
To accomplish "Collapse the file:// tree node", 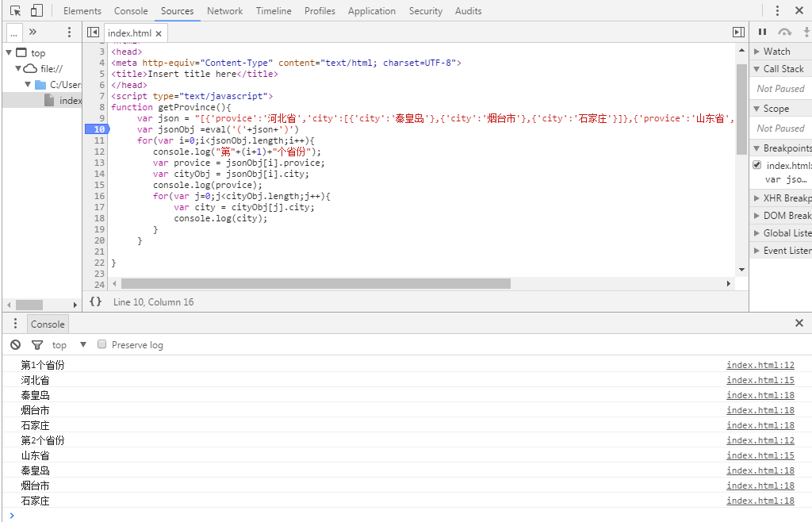I will tap(18, 68).
